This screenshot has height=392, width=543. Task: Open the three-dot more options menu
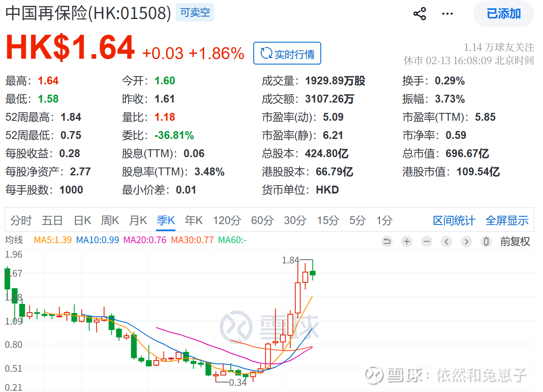click(447, 14)
